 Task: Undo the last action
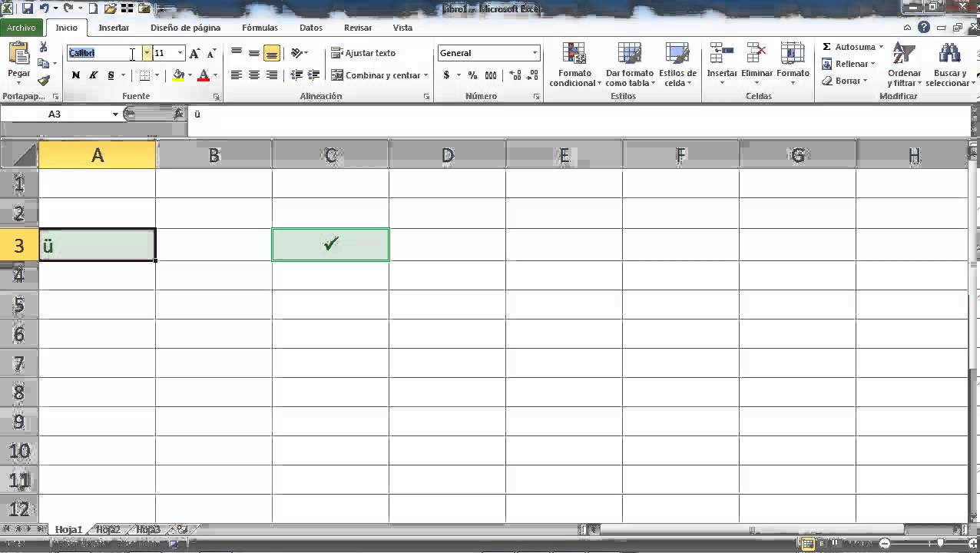pyautogui.click(x=45, y=8)
